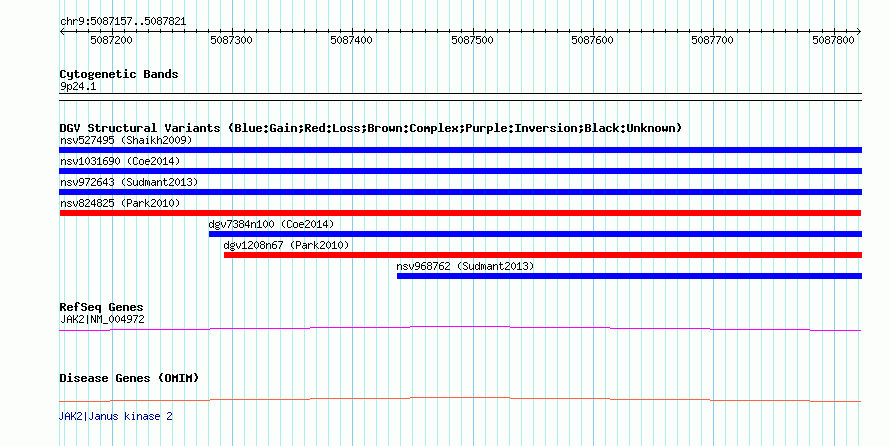Image resolution: width=890 pixels, height=446 pixels.
Task: Select the DGV Structural Variants track title
Action: (x=371, y=128)
